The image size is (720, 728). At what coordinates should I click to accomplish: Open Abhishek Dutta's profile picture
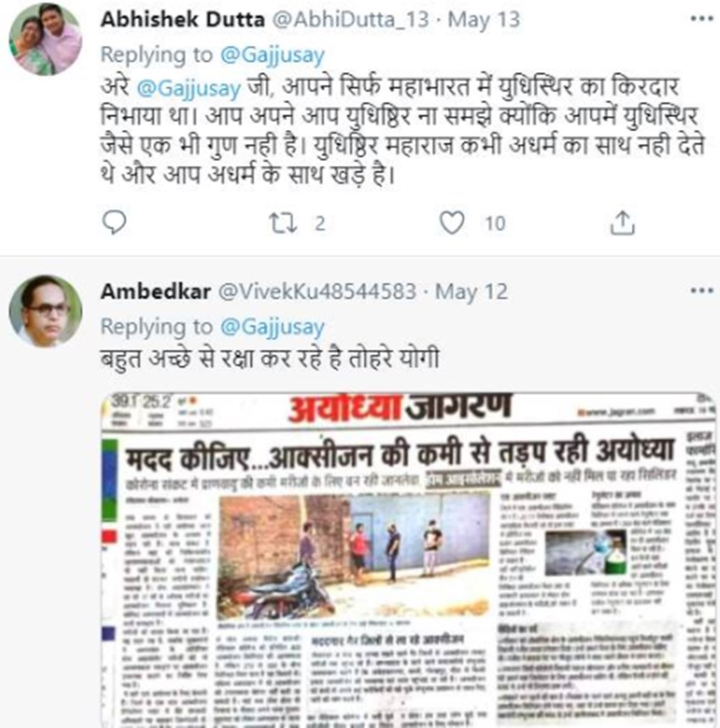pyautogui.click(x=46, y=39)
